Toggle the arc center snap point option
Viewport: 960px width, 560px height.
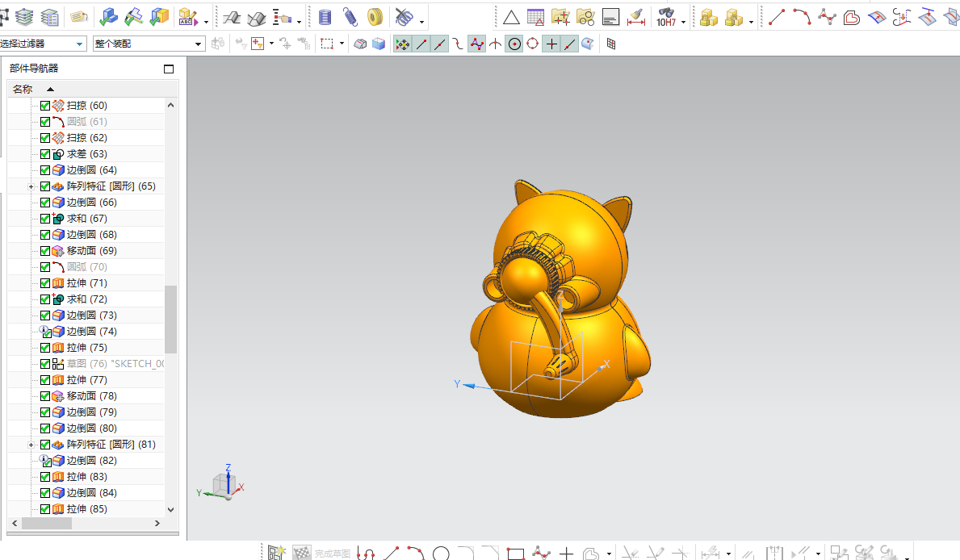514,44
